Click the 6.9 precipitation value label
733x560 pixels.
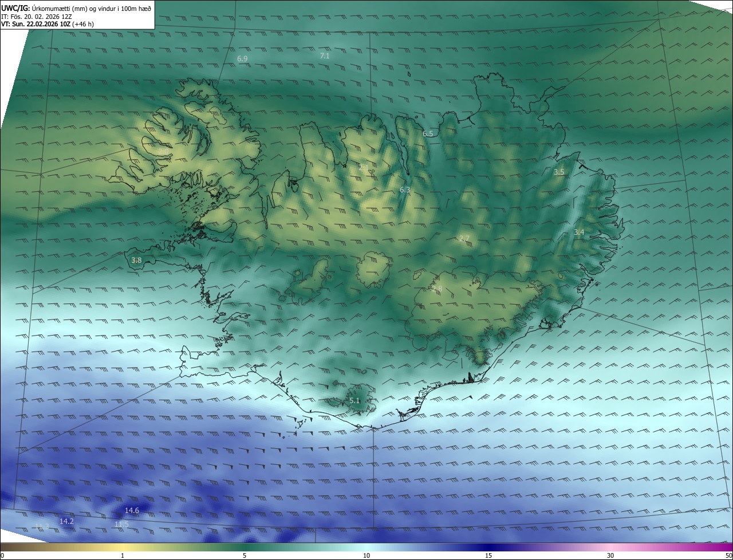[242, 59]
